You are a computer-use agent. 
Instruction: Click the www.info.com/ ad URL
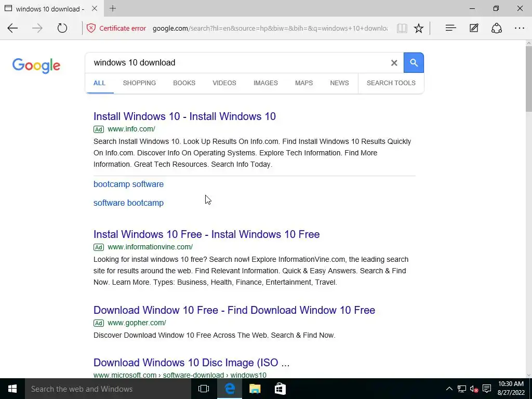click(x=131, y=129)
